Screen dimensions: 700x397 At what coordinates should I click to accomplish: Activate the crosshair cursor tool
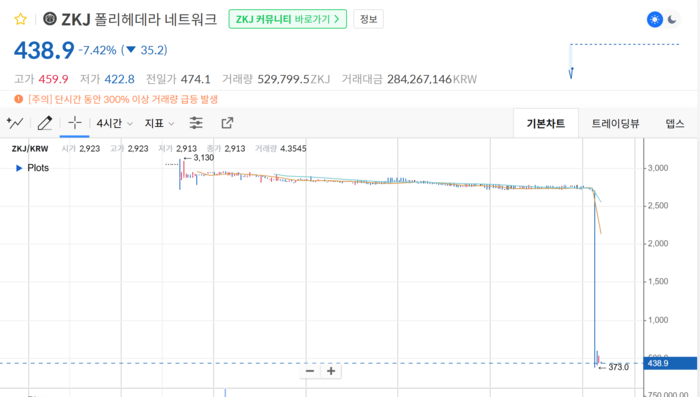[75, 123]
